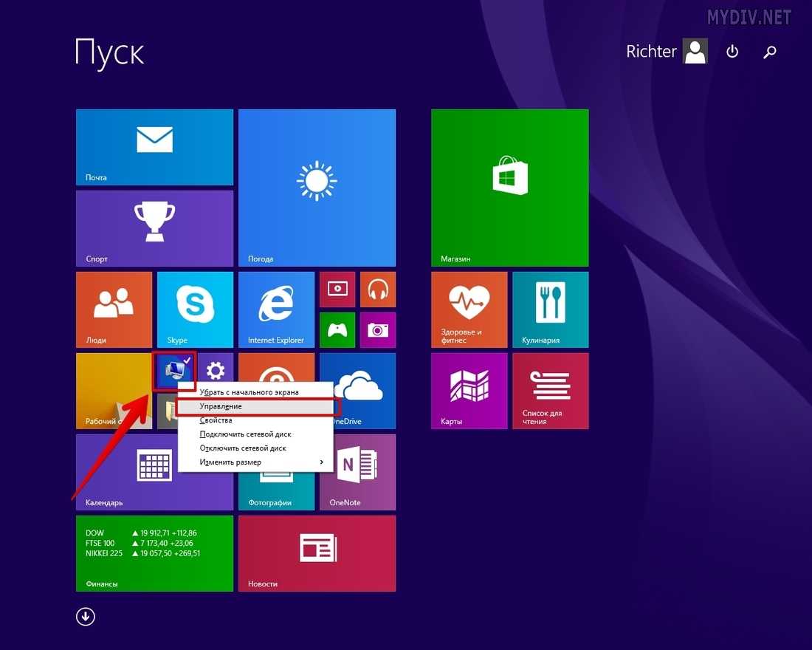The height and width of the screenshot is (650, 812).
Task: Open the Карты maps tile
Action: (469, 390)
